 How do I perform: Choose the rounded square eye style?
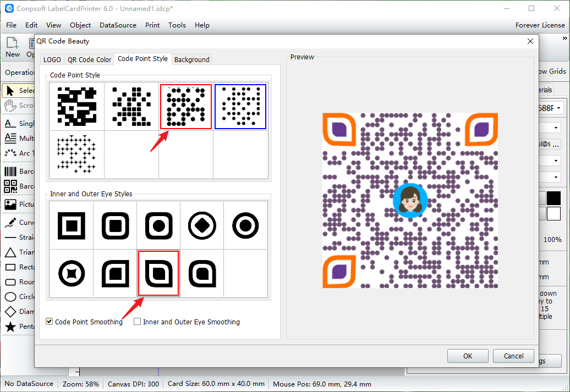(x=115, y=225)
